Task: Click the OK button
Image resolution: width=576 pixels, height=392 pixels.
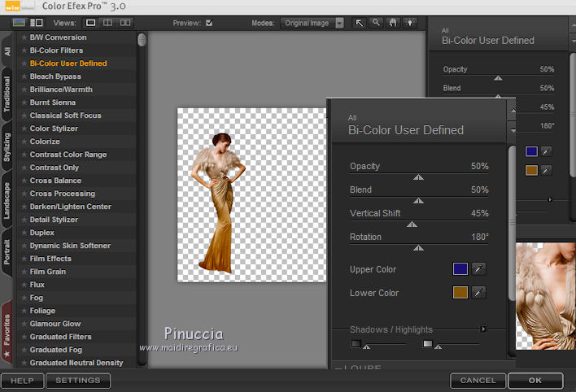Action: (x=535, y=380)
